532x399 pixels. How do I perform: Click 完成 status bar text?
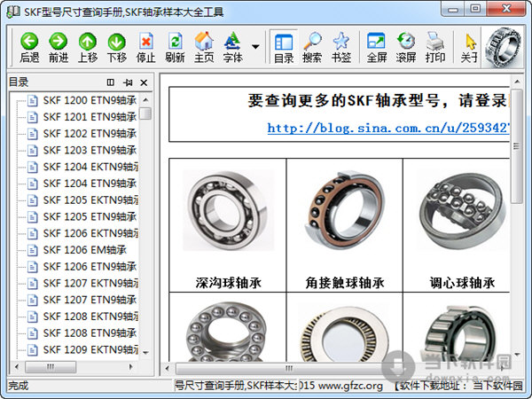19,386
